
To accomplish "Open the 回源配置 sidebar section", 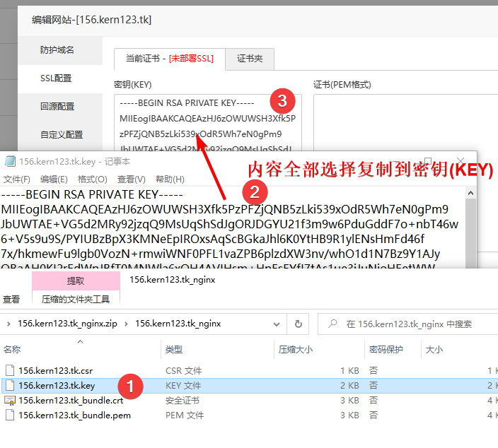I will 57,107.
